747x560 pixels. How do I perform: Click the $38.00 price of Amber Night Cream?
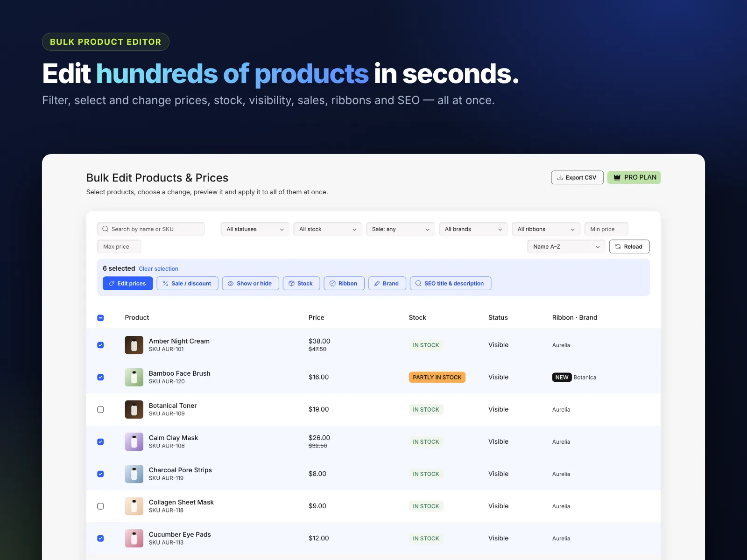[319, 341]
